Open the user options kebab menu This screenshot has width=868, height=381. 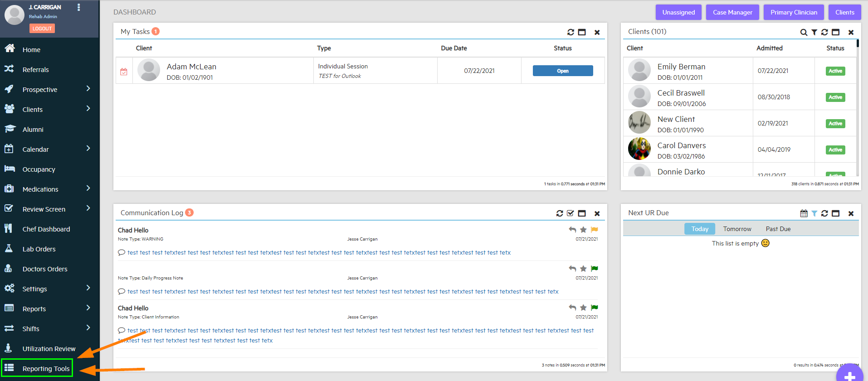(79, 7)
